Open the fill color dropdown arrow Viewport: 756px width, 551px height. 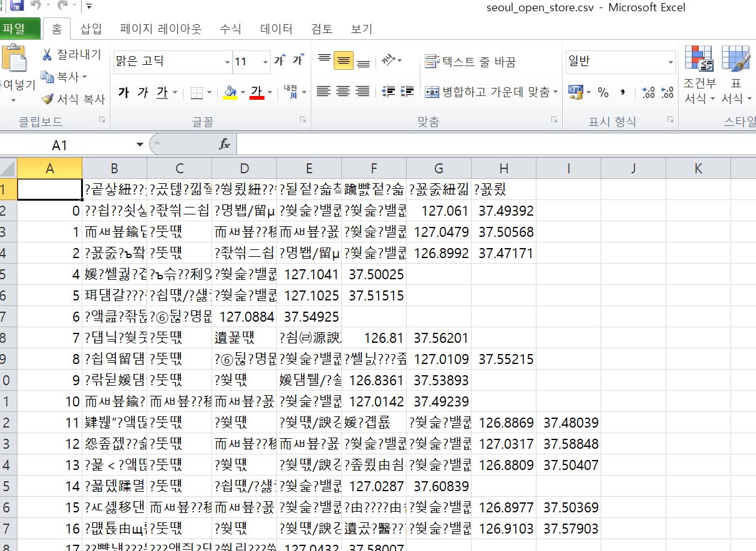click(x=243, y=93)
